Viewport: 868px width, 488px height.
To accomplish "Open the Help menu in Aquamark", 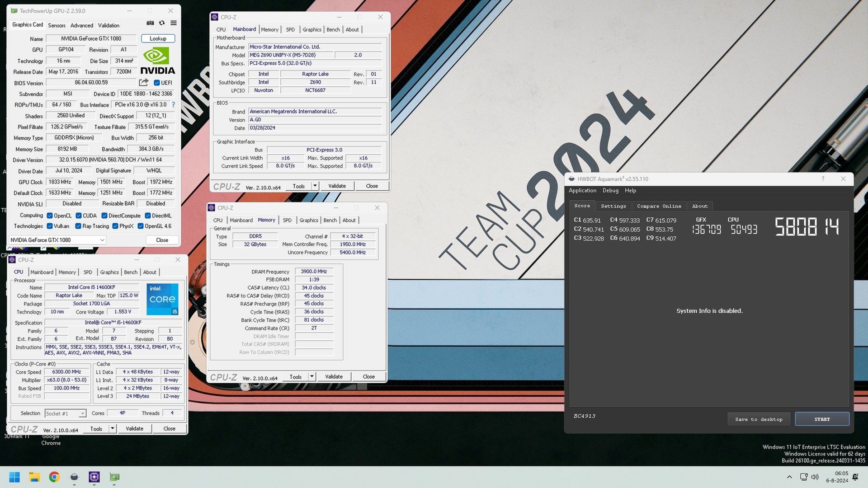I will (630, 191).
